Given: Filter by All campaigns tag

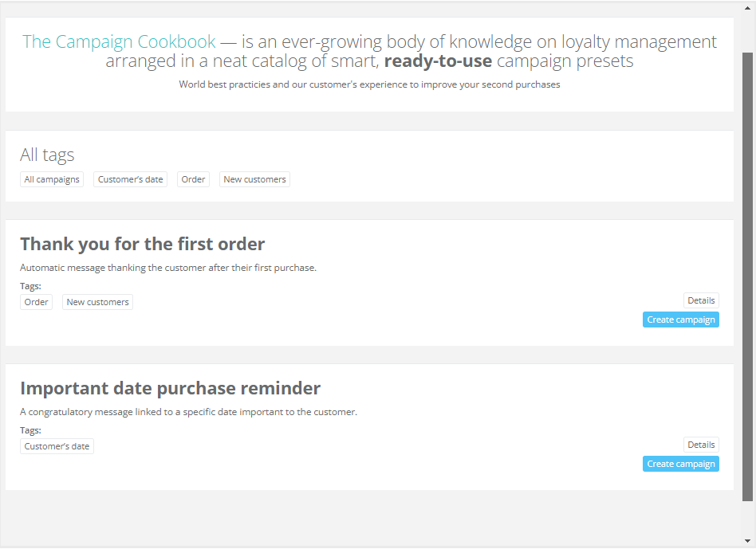Looking at the screenshot, I should click(52, 179).
